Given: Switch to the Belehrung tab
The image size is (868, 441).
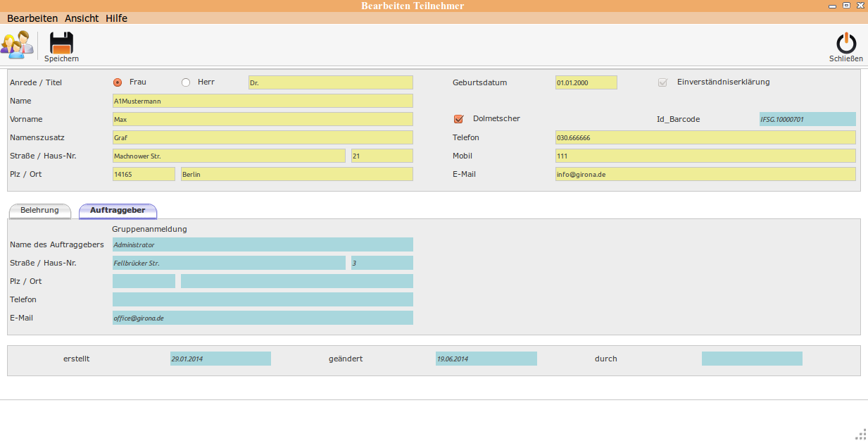Looking at the screenshot, I should coord(39,211).
